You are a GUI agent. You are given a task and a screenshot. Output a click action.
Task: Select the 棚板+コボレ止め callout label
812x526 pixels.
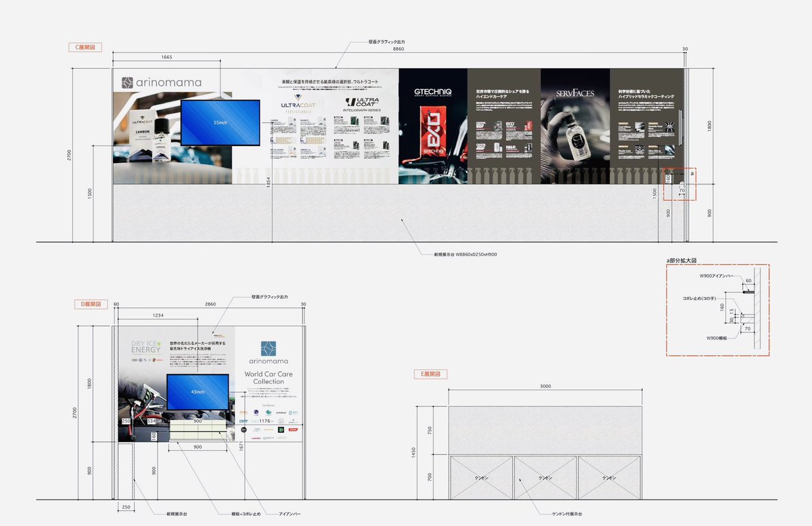click(246, 514)
